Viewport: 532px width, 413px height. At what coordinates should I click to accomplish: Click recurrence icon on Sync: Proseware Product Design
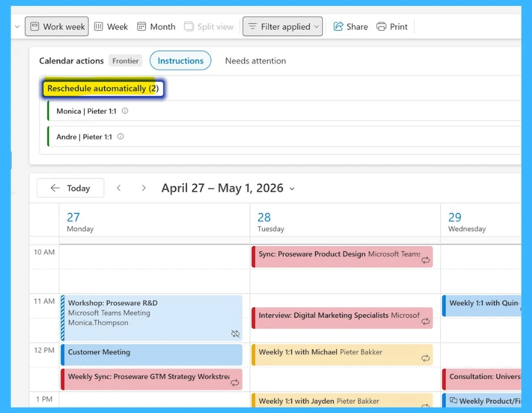[x=426, y=259]
